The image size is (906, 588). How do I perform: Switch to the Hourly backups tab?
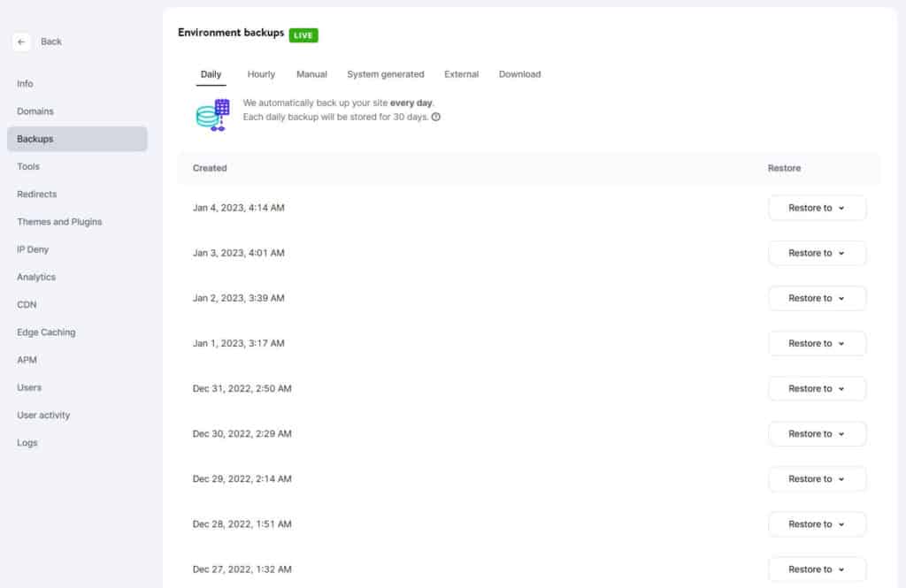260,74
